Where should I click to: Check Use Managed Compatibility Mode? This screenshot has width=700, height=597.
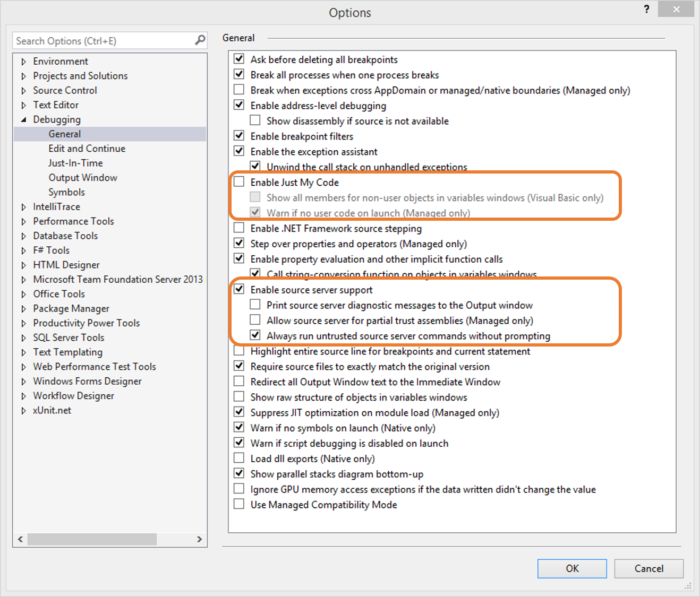pos(238,503)
